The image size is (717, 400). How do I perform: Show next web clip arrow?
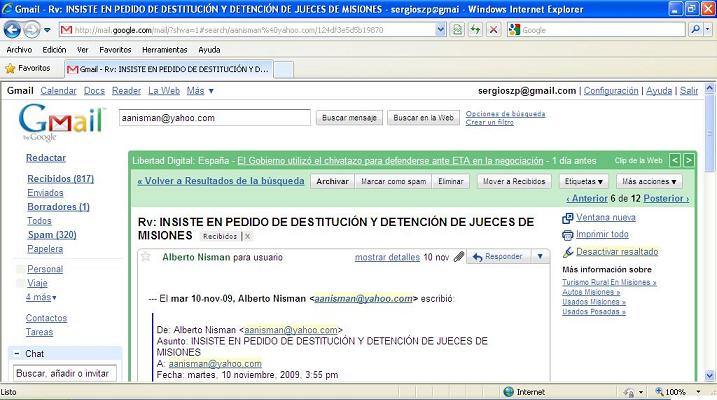coord(688,160)
